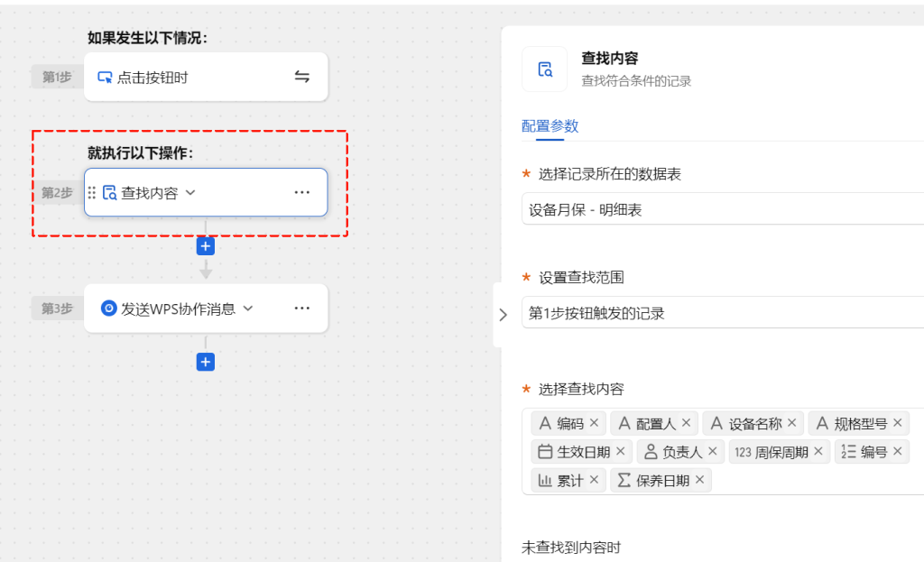Open the 设备月保 - 明细表 data table selector
The height and width of the screenshot is (562, 924).
(723, 209)
